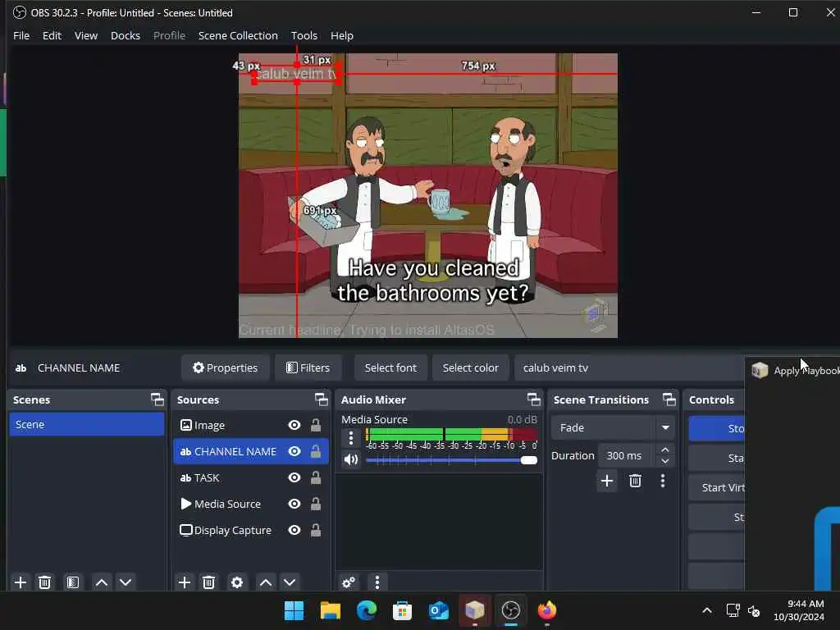Pop out the Audio Mixer dock icon
Viewport: 840px width, 630px height.
pyautogui.click(x=533, y=399)
